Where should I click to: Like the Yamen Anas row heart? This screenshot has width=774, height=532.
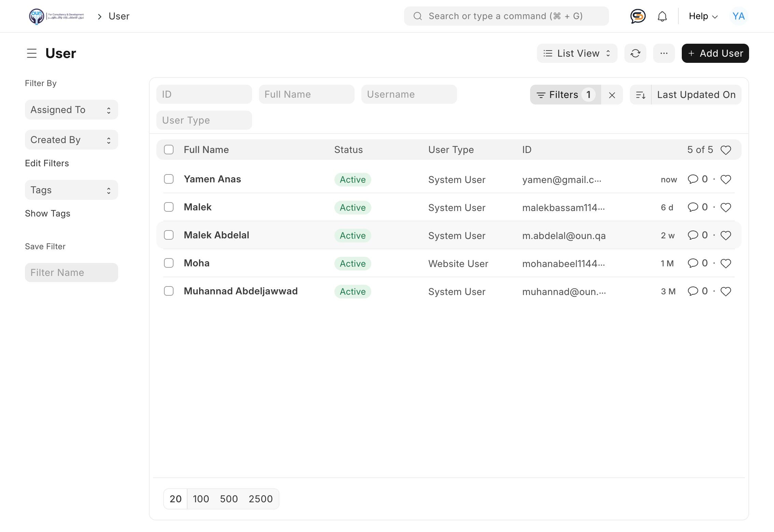(725, 179)
